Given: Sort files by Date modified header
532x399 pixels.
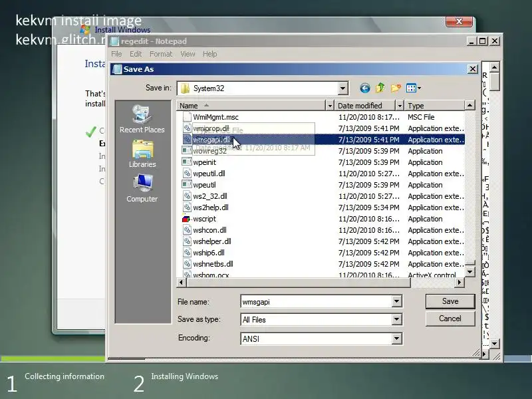Looking at the screenshot, I should coord(365,106).
